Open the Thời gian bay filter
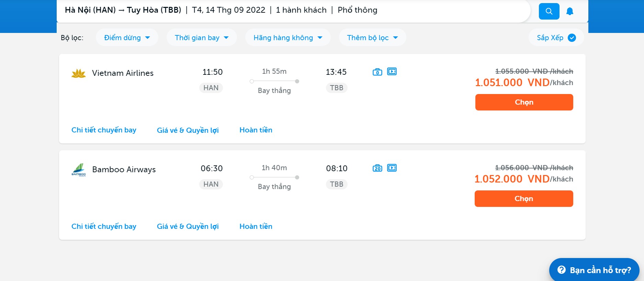This screenshot has height=281, width=644. (x=202, y=38)
